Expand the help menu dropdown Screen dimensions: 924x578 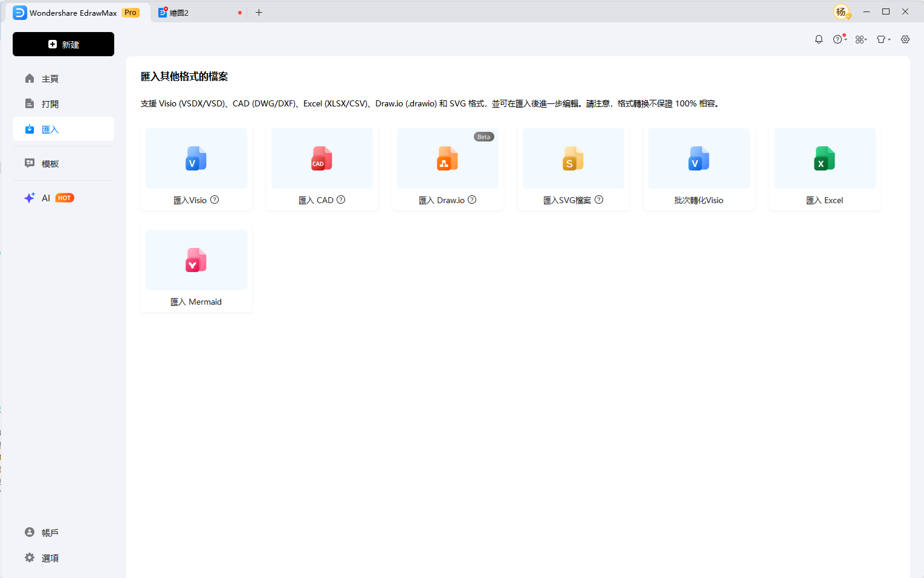pos(840,39)
